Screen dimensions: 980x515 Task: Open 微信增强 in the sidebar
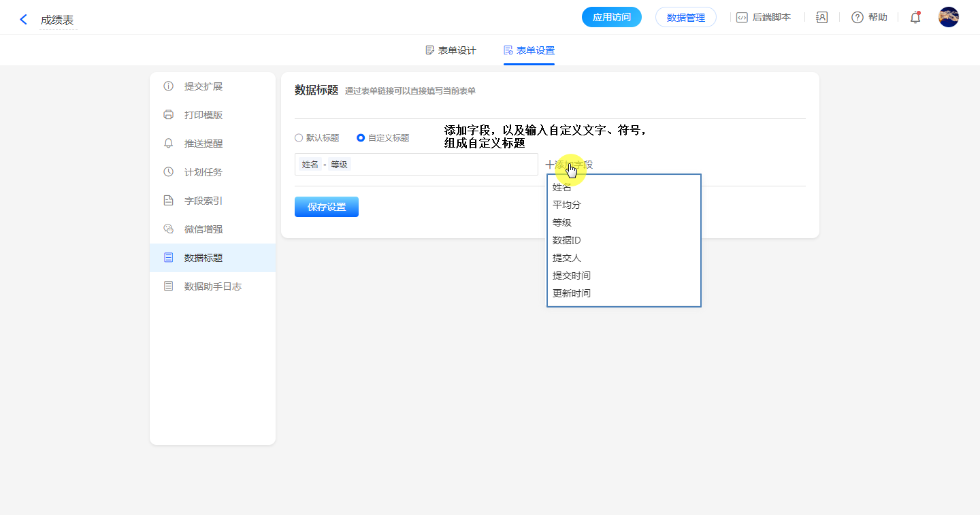[x=203, y=229]
